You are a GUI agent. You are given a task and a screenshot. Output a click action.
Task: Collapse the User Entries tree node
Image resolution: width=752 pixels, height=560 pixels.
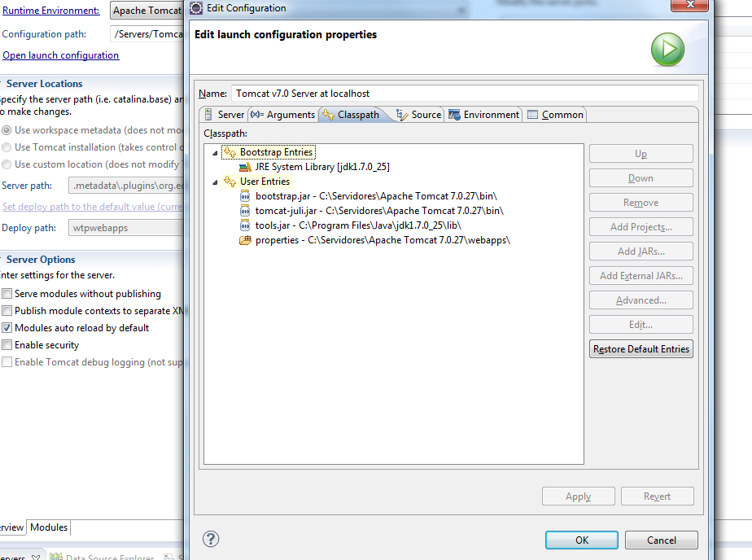click(216, 182)
